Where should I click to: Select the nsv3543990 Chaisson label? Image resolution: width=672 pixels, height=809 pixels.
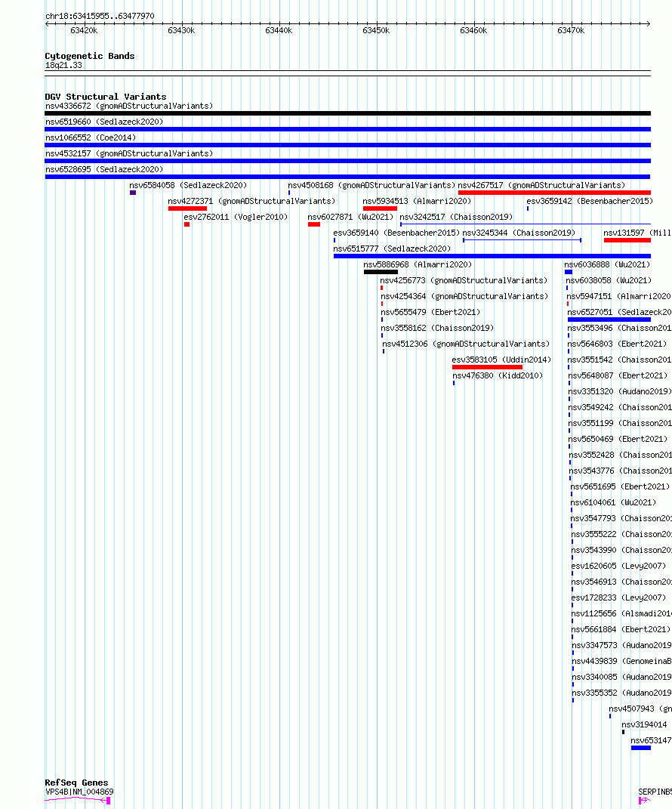click(x=621, y=550)
